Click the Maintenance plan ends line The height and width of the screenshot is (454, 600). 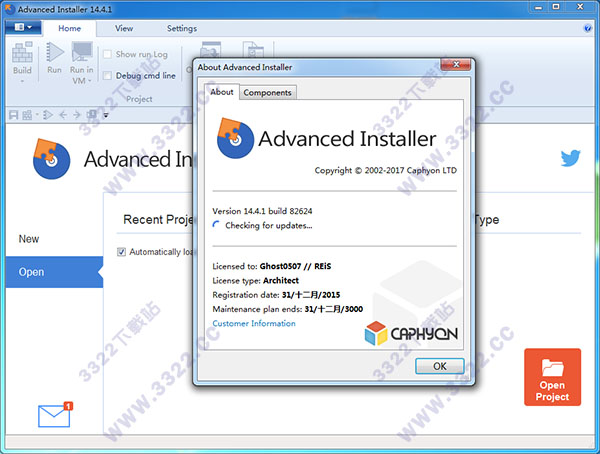[x=288, y=309]
